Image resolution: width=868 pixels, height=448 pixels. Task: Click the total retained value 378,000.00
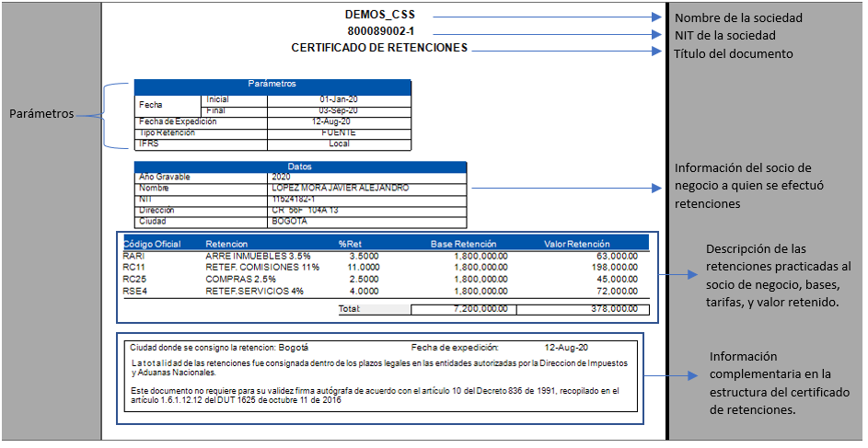coord(614,310)
